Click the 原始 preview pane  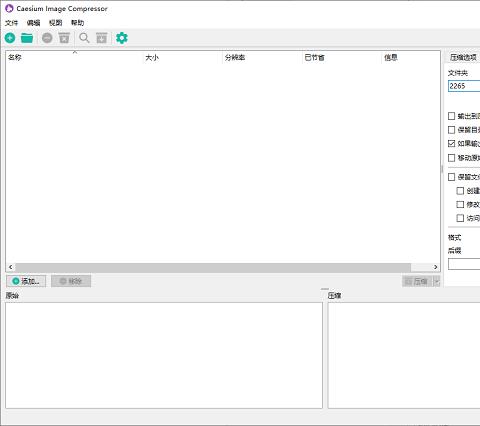(x=164, y=355)
